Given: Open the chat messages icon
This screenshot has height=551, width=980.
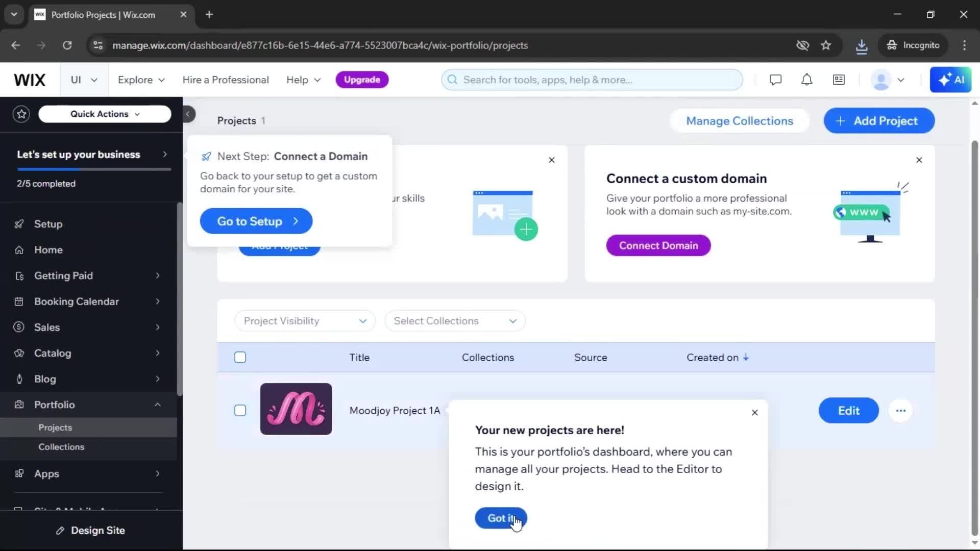Looking at the screenshot, I should click(775, 80).
